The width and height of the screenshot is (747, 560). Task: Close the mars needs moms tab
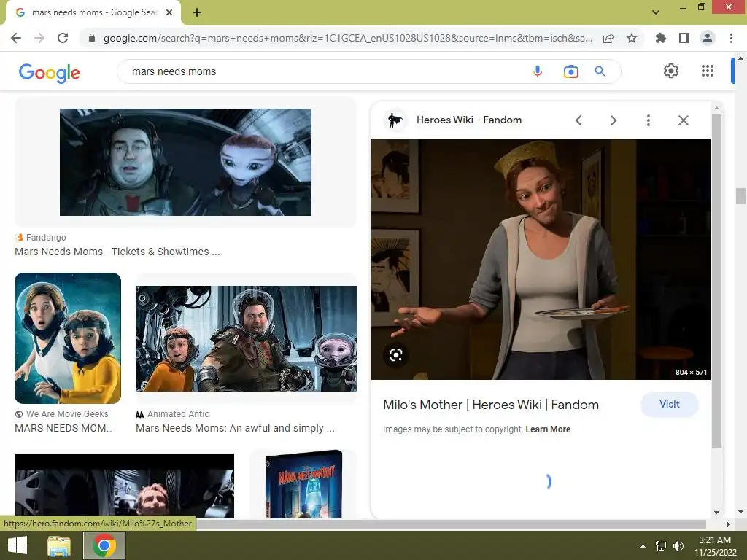169,12
